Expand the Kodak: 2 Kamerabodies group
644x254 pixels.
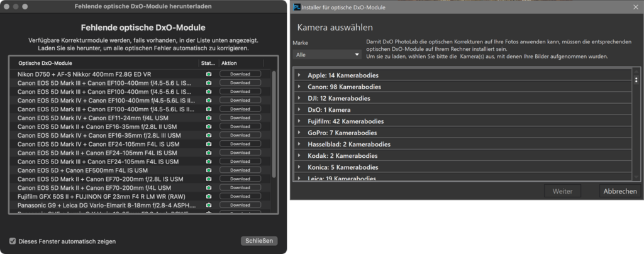(x=299, y=155)
